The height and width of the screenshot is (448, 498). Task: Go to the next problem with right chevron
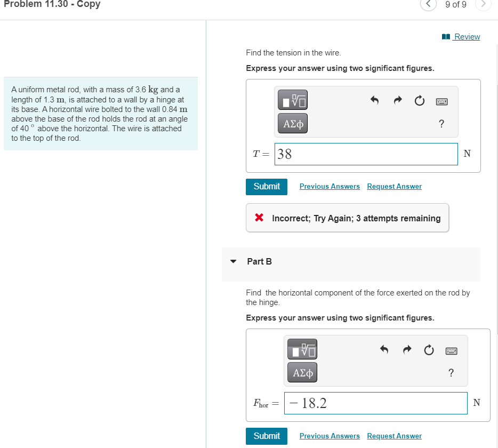point(483,5)
